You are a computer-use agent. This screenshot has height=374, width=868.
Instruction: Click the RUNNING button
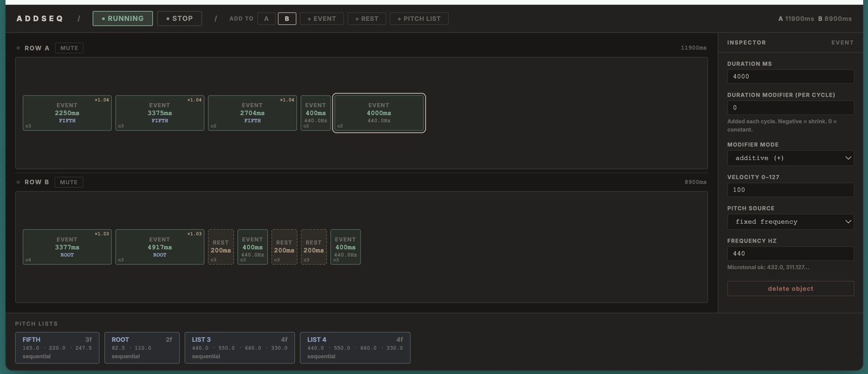[123, 18]
